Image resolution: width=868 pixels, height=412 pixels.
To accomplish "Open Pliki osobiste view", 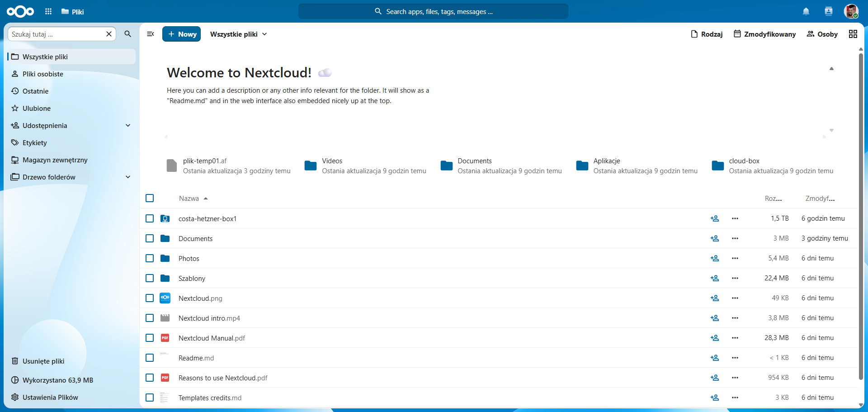I will (x=71, y=74).
